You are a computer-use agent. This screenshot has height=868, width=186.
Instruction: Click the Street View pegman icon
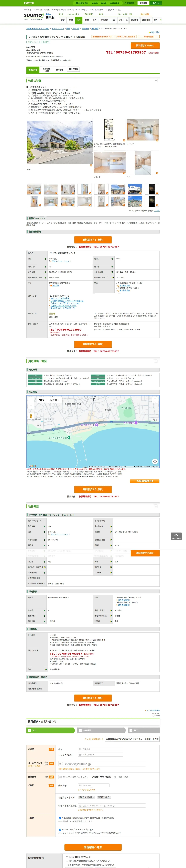click(x=31, y=416)
